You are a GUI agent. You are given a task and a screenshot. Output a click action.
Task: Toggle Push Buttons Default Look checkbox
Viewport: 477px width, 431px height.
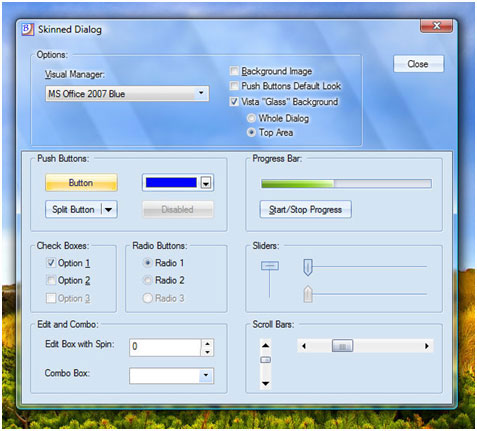pos(234,86)
